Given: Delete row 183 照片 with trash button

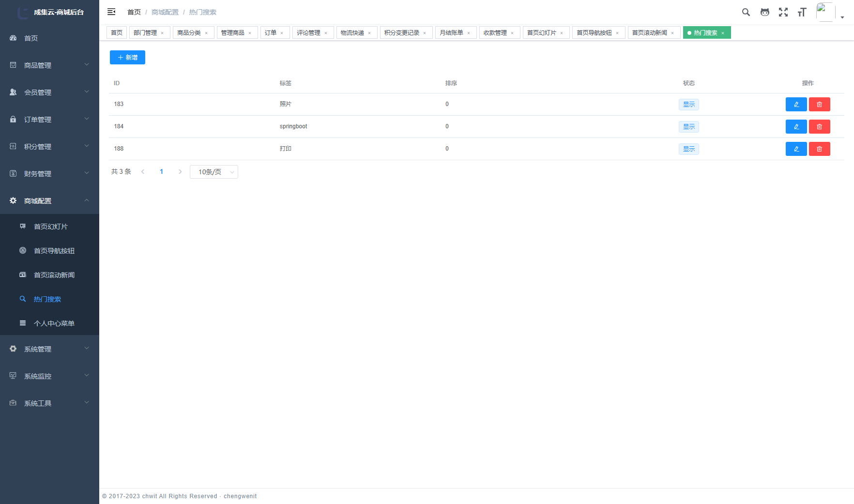Looking at the screenshot, I should pos(820,105).
